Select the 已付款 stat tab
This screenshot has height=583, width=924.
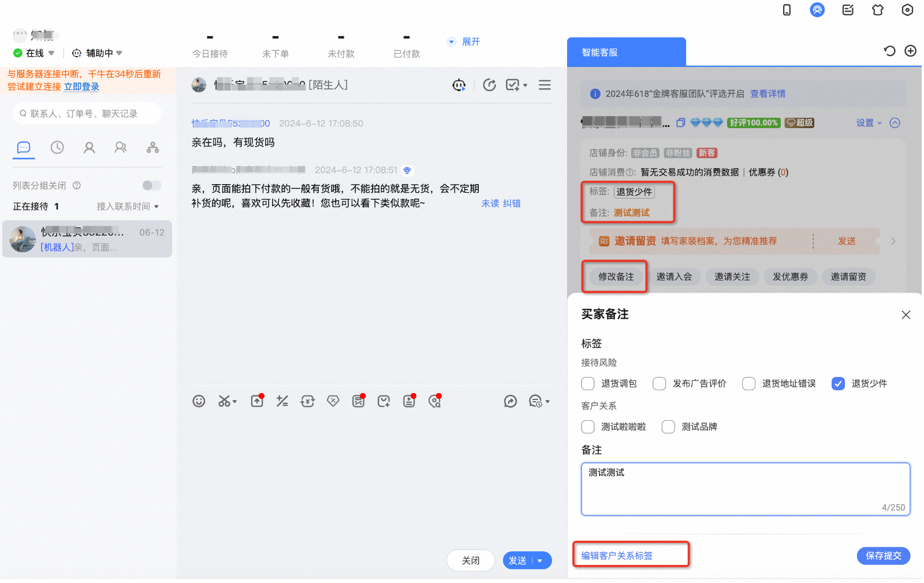click(x=407, y=46)
